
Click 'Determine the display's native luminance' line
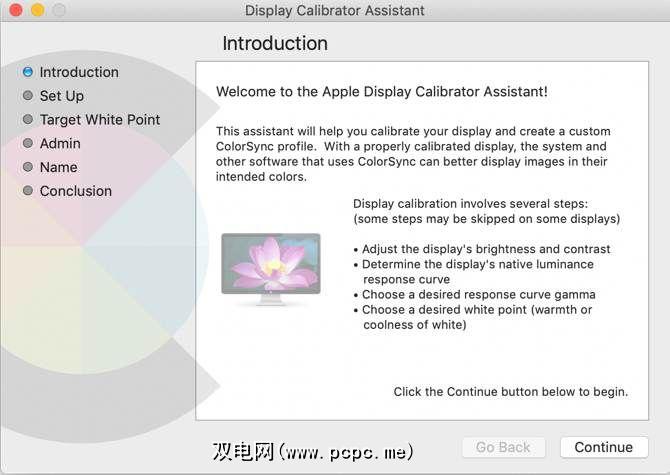coord(473,264)
